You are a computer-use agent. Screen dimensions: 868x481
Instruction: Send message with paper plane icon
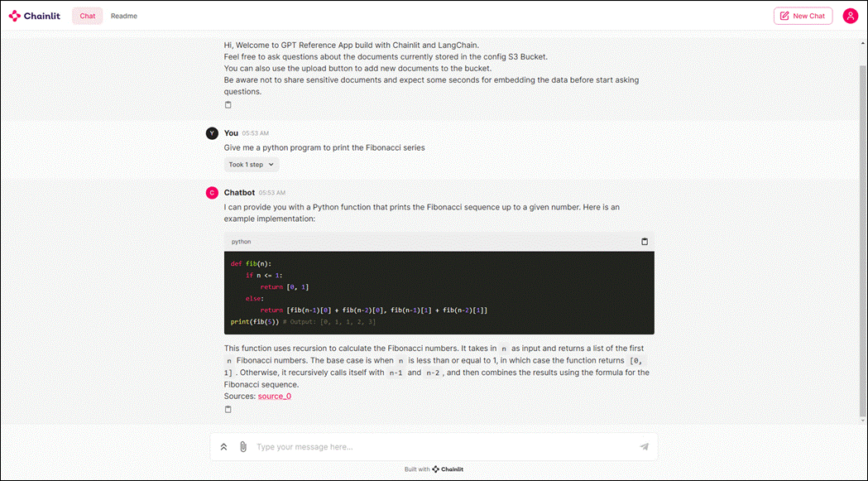click(645, 447)
